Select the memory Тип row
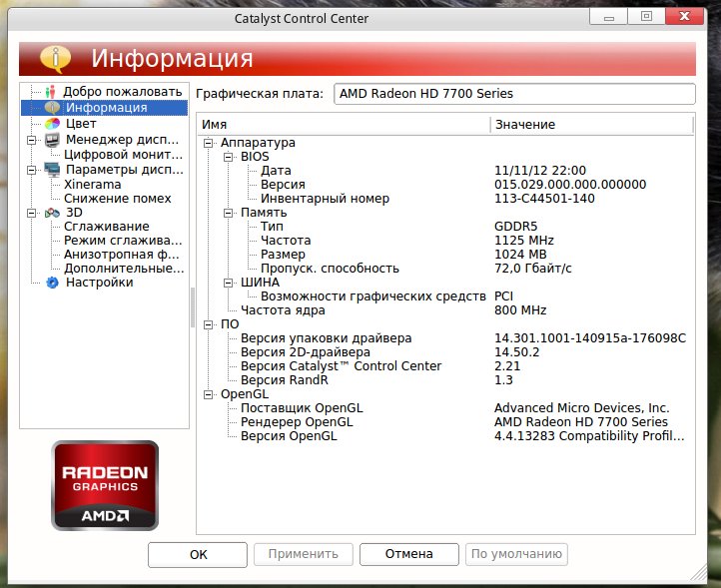This screenshot has height=588, width=721. tap(445, 227)
